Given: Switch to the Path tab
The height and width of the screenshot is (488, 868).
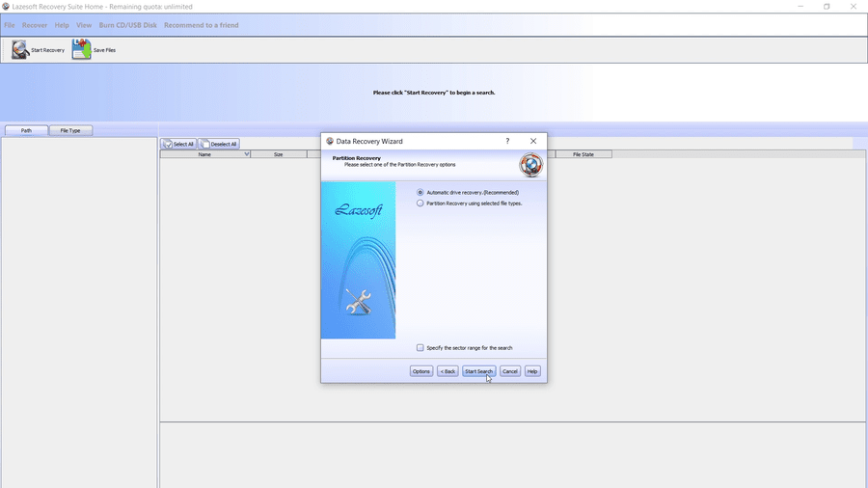Looking at the screenshot, I should point(26,130).
